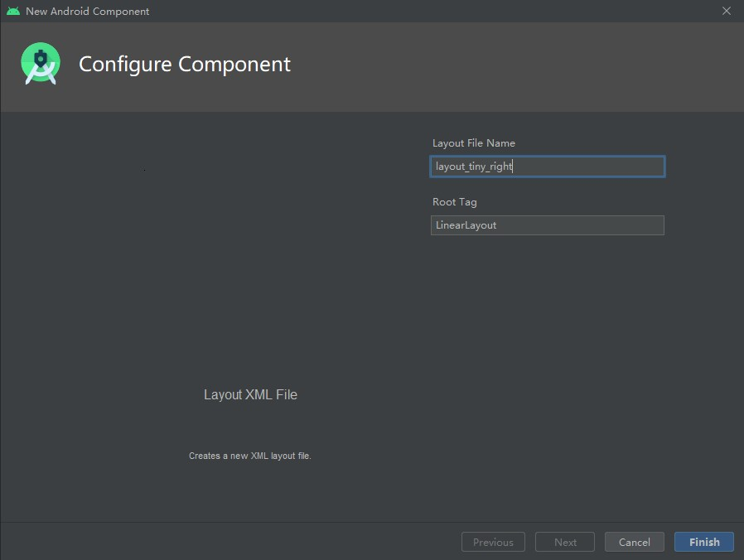Click the empty title bar area
Viewport: 744px width, 560px height.
pyautogui.click(x=414, y=12)
